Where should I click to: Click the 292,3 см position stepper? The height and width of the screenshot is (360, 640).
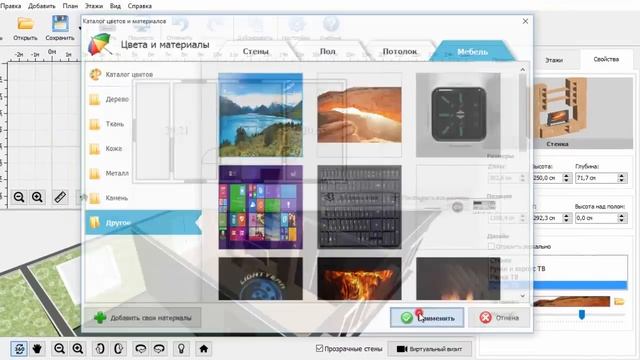566,218
